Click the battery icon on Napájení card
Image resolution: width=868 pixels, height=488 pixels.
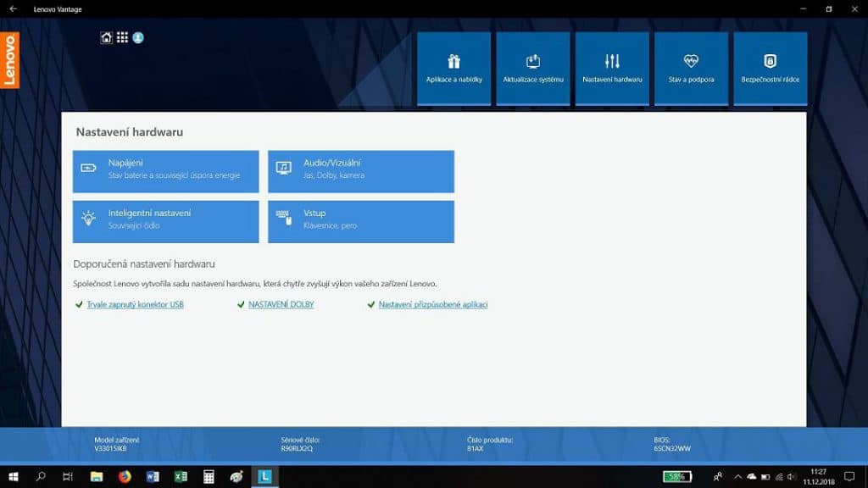tap(88, 168)
